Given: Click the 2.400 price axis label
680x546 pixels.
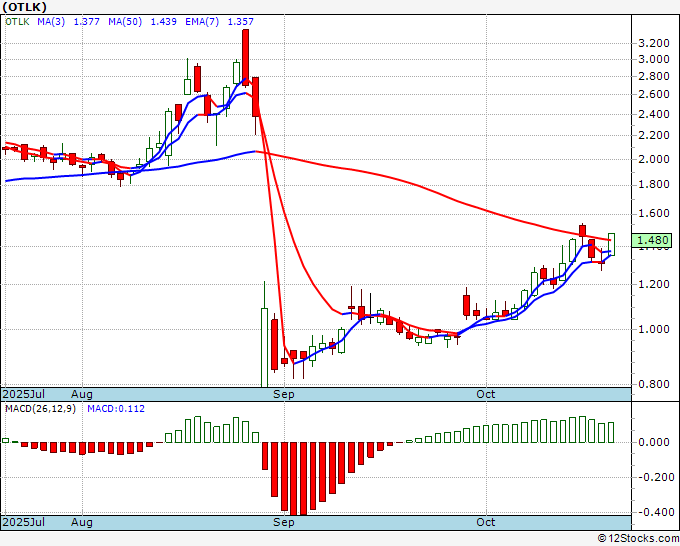Looking at the screenshot, I should tap(654, 114).
